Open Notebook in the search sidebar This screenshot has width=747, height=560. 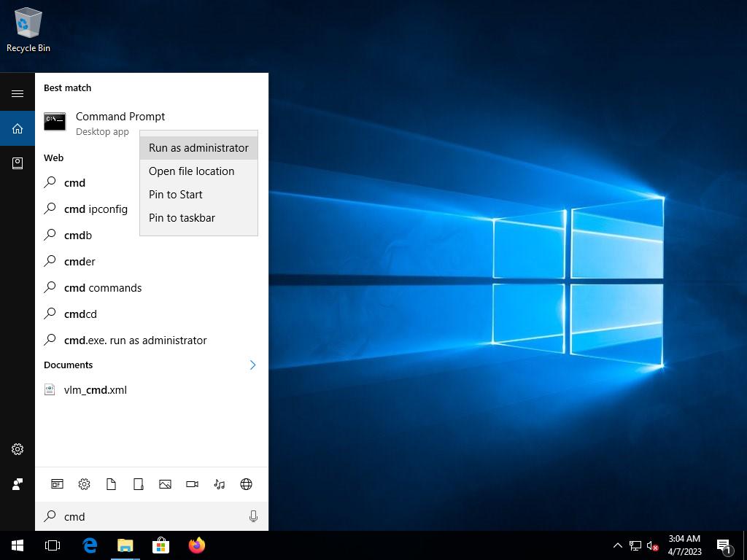pyautogui.click(x=18, y=163)
